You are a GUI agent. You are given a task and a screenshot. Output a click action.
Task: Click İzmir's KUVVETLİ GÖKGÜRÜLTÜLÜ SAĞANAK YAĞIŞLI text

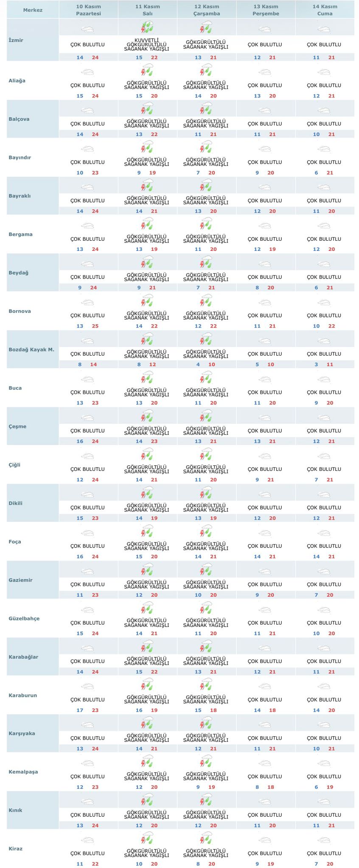click(x=147, y=45)
